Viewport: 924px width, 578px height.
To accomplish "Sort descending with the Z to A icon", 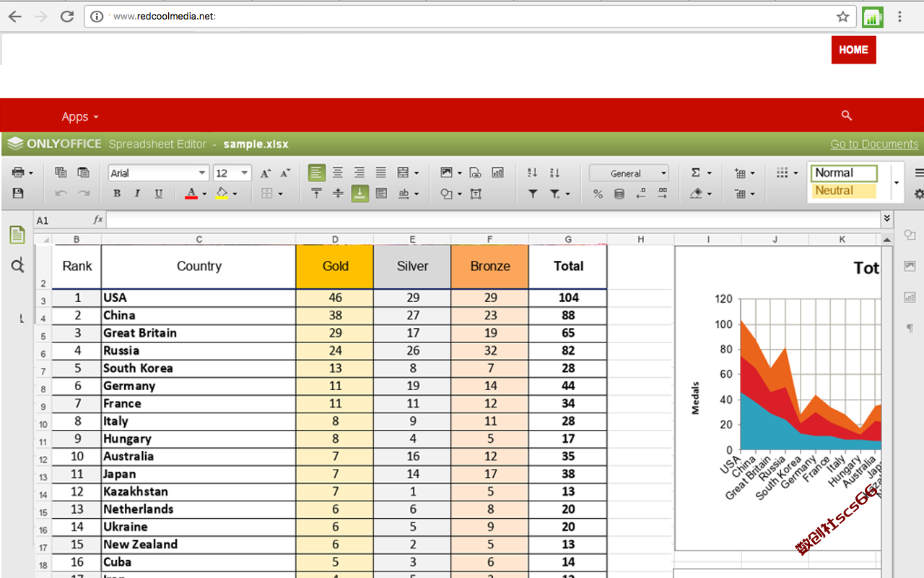I will click(x=554, y=173).
